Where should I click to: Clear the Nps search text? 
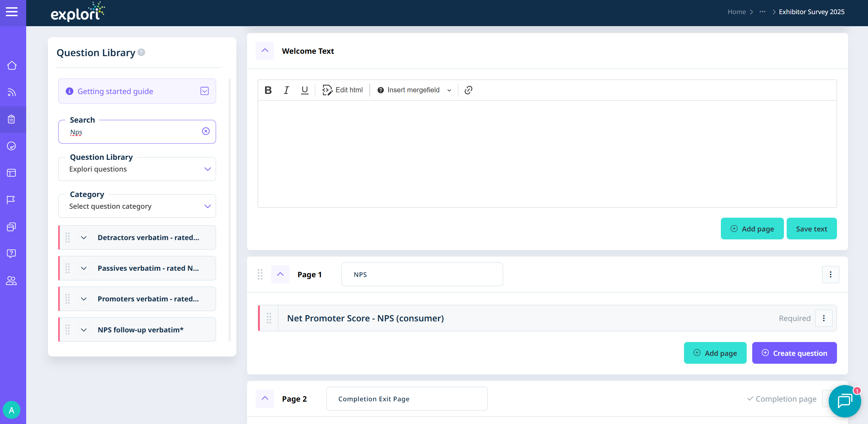206,131
